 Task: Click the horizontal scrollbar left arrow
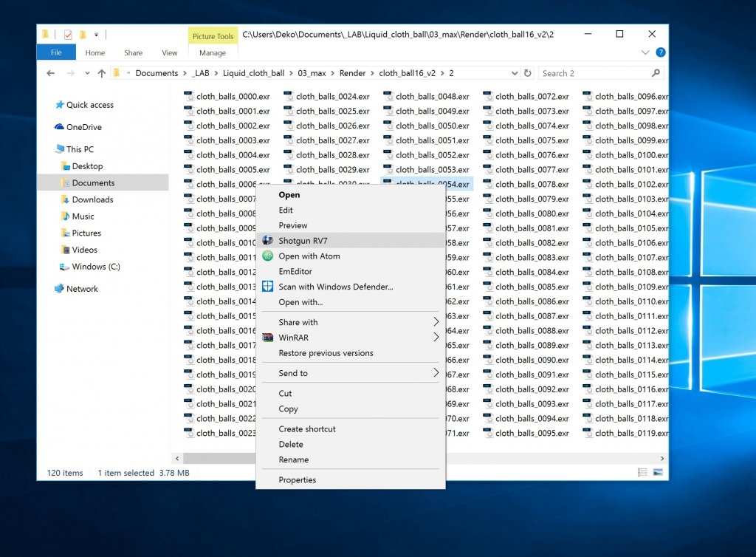177,458
